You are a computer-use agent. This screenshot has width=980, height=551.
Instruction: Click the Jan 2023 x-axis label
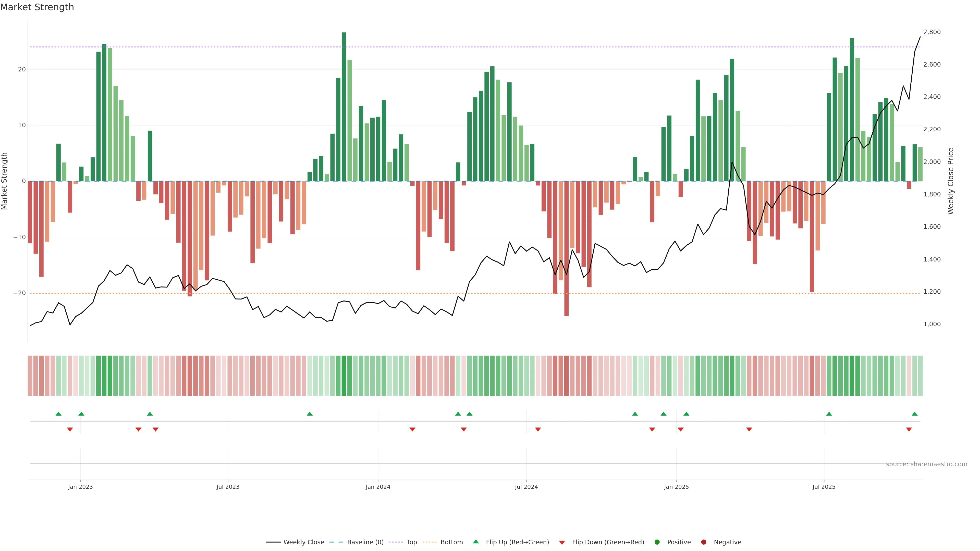[x=80, y=487]
